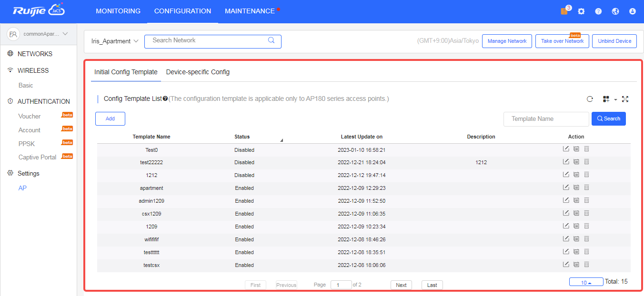The width and height of the screenshot is (644, 296).
Task: Sort templates by Status column
Action: [242, 137]
